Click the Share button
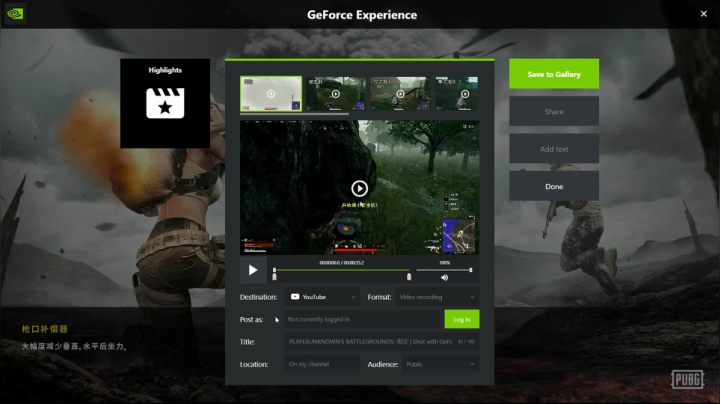This screenshot has height=404, width=720. pyautogui.click(x=554, y=112)
